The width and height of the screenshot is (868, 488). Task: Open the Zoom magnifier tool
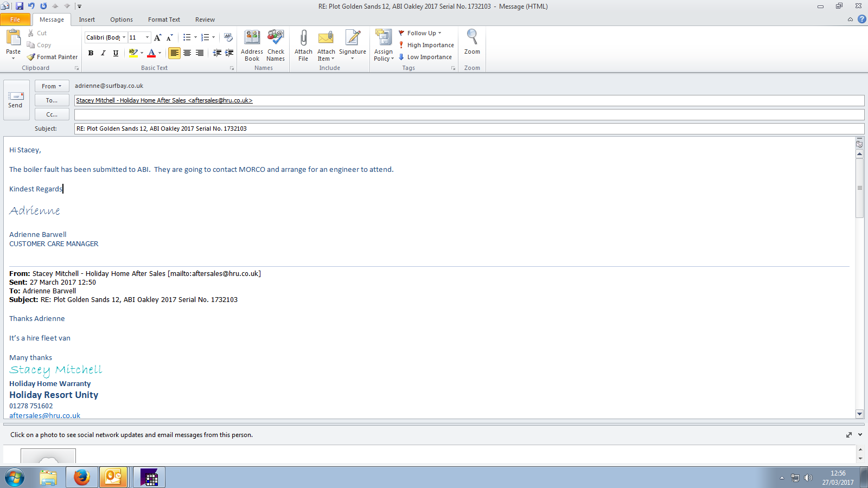(x=472, y=42)
